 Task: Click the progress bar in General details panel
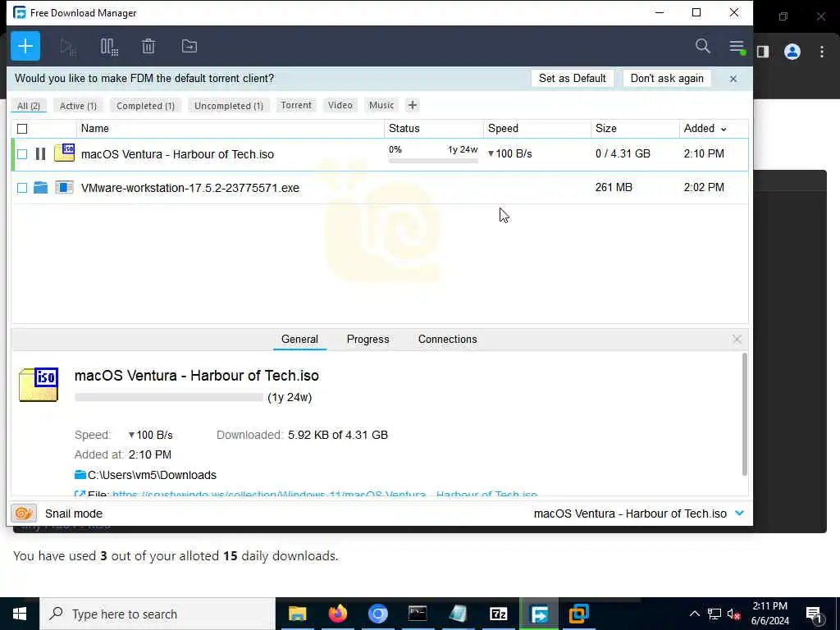point(169,398)
